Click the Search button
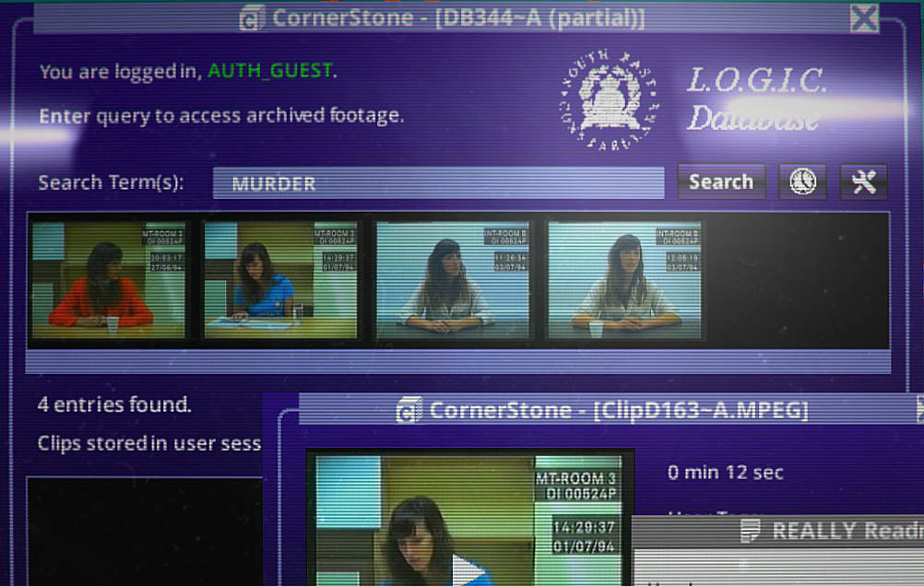This screenshot has width=924, height=586. [721, 182]
